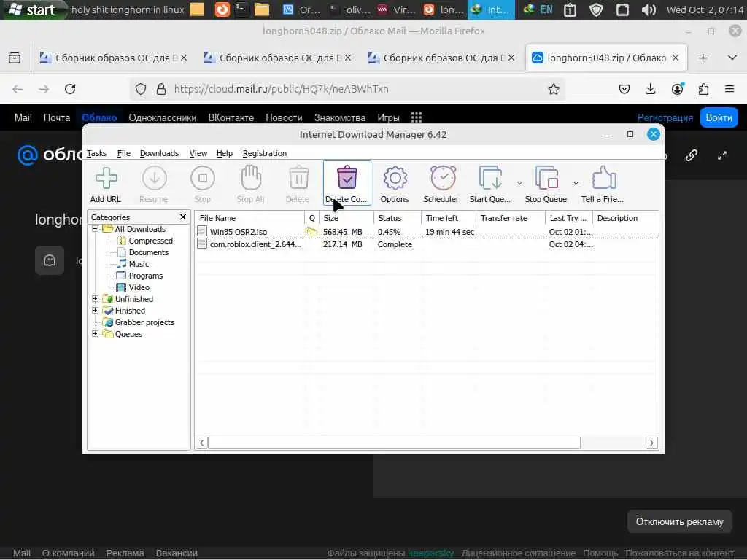
Task: Click the Delete Completed toolbar icon
Action: [x=347, y=184]
